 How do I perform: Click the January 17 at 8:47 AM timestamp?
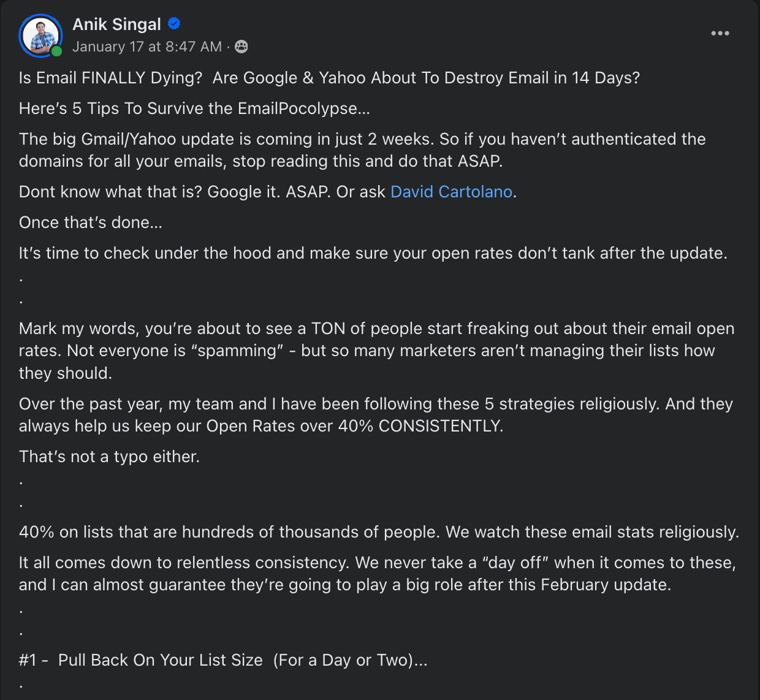147,47
